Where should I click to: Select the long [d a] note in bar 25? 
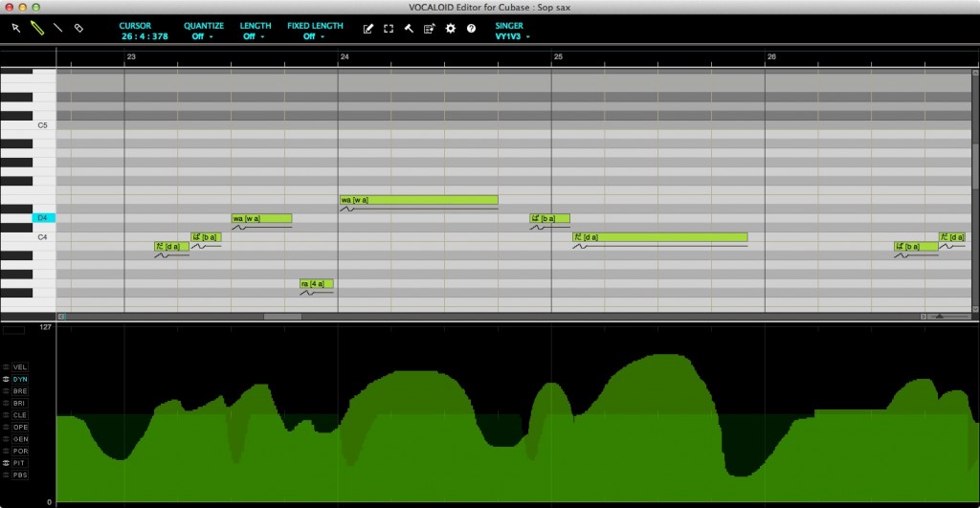click(x=660, y=237)
